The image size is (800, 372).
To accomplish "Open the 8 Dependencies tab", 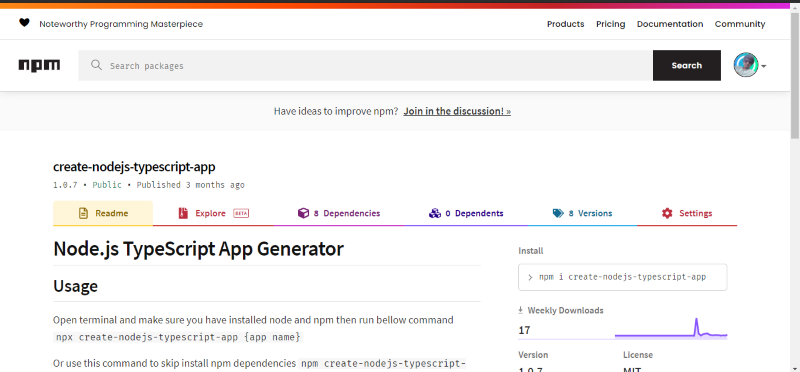I will click(x=339, y=213).
